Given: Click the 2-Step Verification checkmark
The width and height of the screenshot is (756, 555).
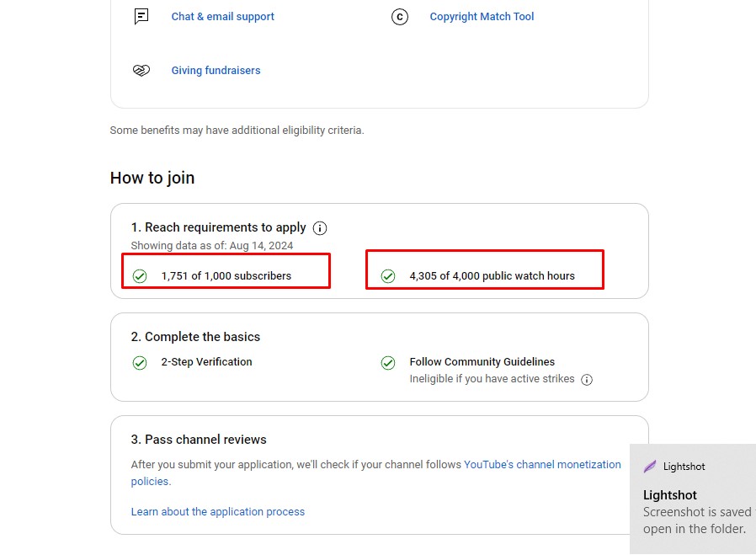Looking at the screenshot, I should point(140,363).
